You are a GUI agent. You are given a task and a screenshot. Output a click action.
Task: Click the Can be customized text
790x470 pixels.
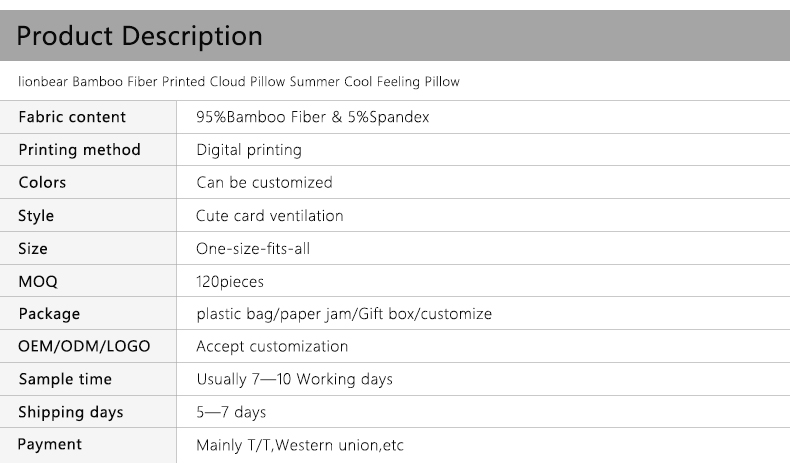coord(264,183)
